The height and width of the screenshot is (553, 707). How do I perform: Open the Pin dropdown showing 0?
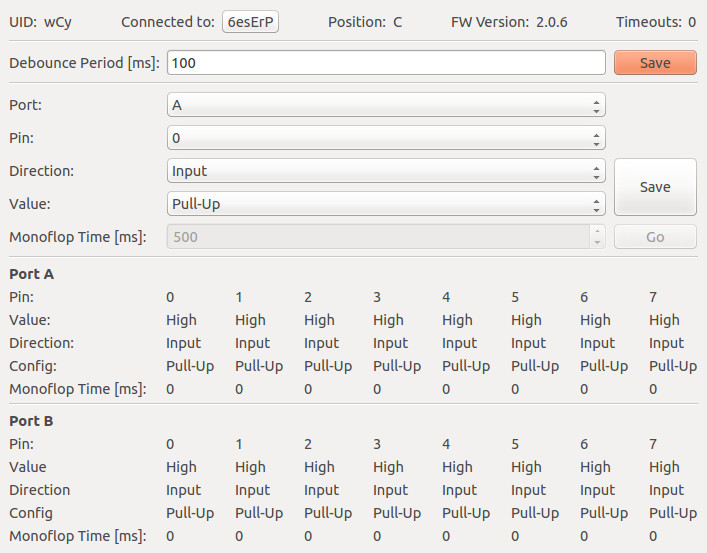[386, 138]
